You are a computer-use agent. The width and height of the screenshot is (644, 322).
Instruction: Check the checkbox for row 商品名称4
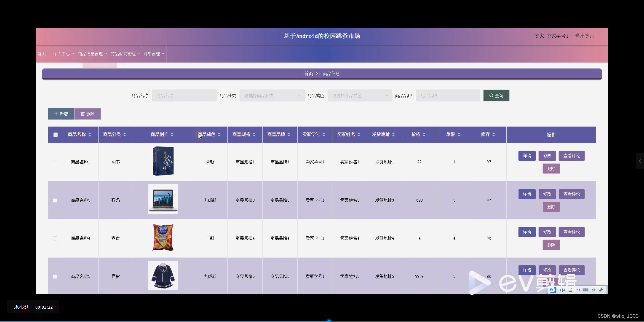coord(55,238)
